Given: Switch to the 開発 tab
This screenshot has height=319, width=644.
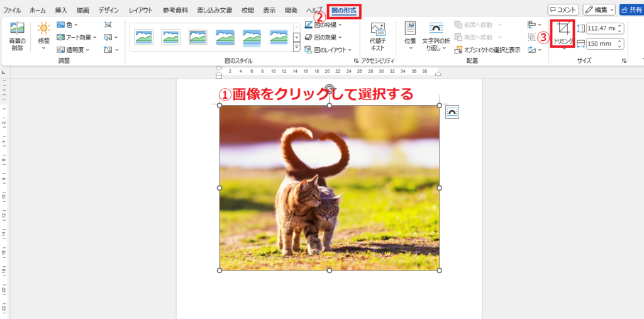Looking at the screenshot, I should click(291, 10).
